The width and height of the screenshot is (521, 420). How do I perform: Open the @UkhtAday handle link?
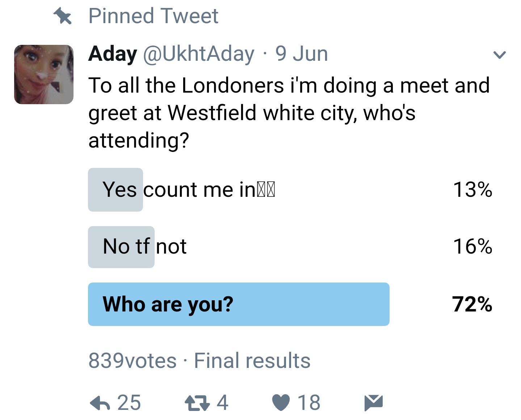[x=199, y=54]
